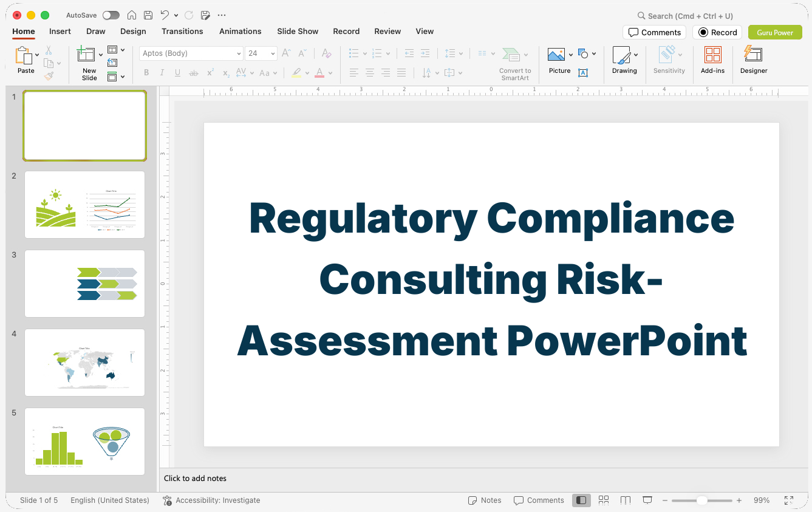
Task: Toggle Italic formatting
Action: pyautogui.click(x=162, y=73)
